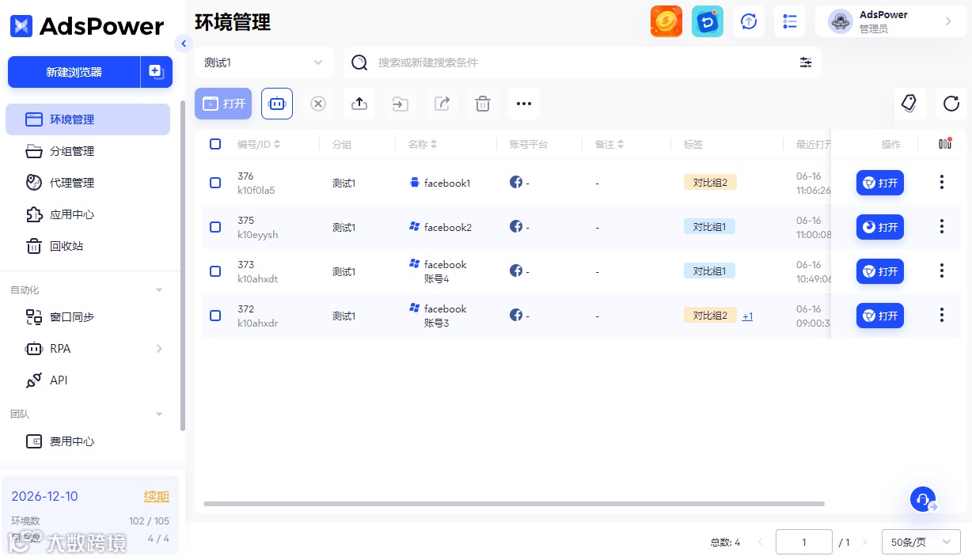Image resolution: width=972 pixels, height=560 pixels.
Task: Click the delete trash icon in toolbar
Action: [483, 104]
